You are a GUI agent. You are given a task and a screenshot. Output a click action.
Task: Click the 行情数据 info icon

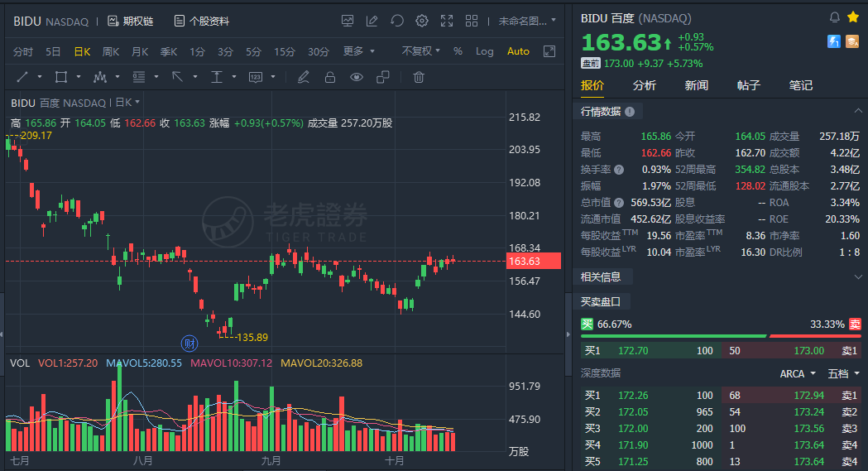pos(630,111)
